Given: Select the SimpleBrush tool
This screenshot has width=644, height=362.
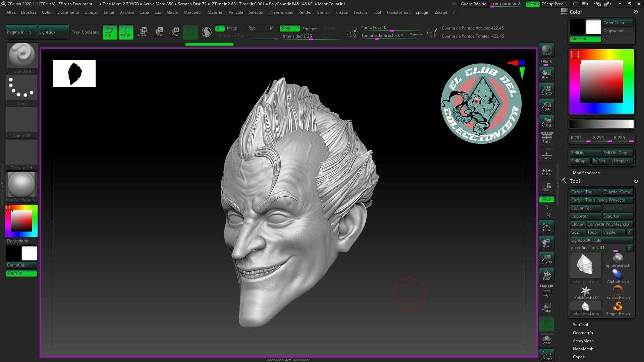Looking at the screenshot, I should point(618,308).
